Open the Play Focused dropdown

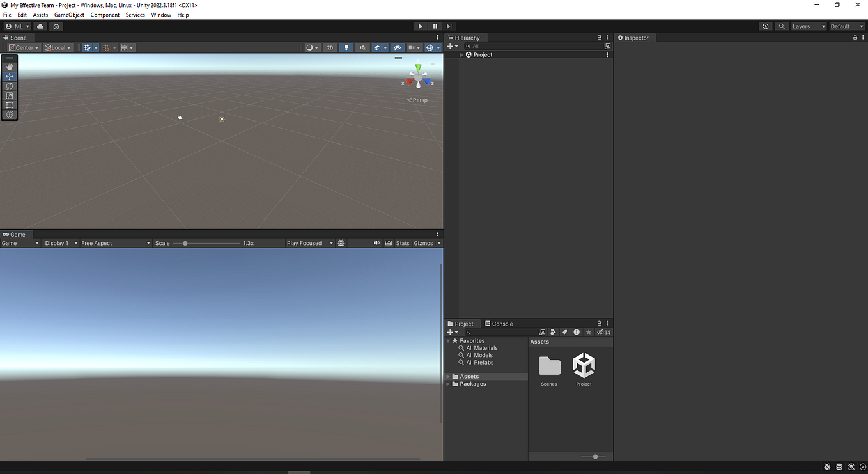pos(310,243)
